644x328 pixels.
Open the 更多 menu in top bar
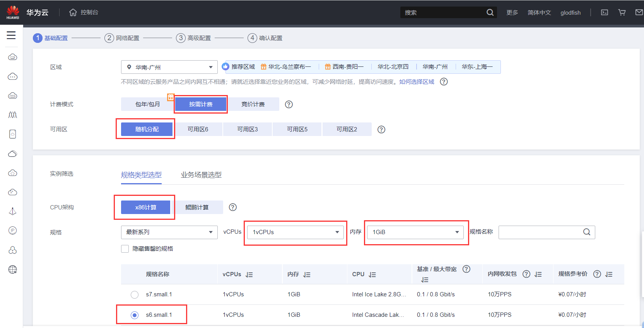(512, 13)
